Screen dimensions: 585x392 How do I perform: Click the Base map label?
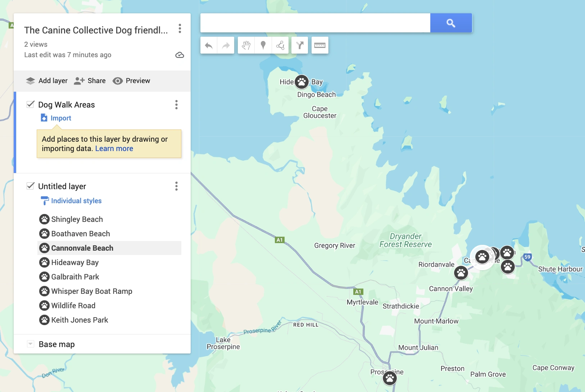pos(57,344)
